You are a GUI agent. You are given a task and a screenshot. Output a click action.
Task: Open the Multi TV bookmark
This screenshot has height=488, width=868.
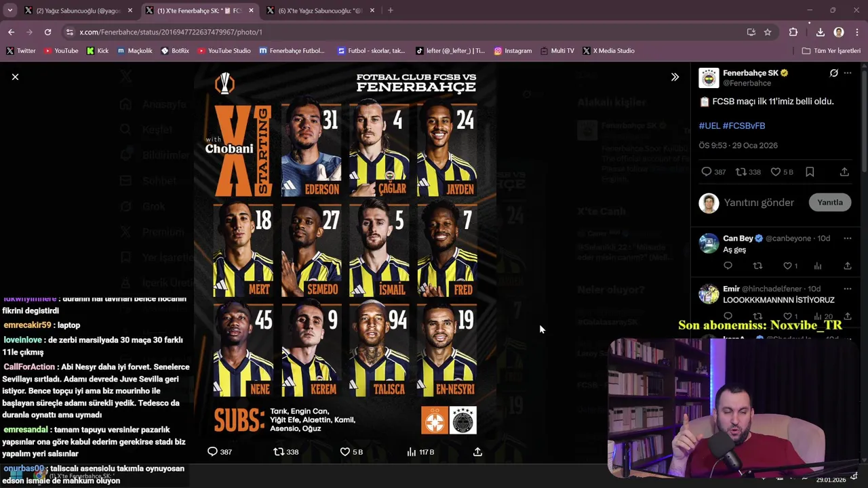(557, 51)
